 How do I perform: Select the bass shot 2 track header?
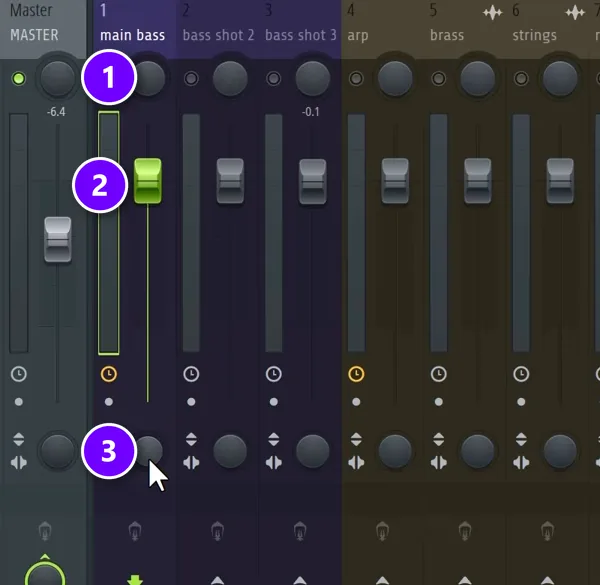(x=217, y=29)
